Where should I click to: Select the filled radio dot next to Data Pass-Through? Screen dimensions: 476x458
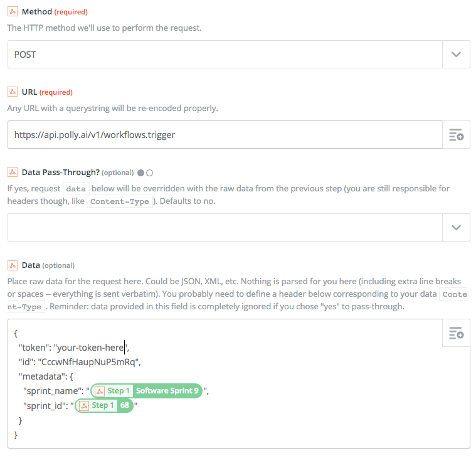(140, 173)
